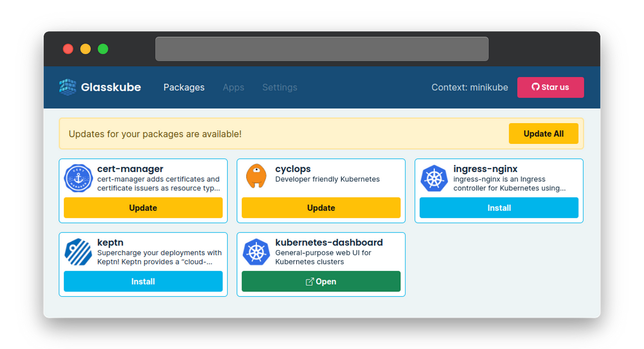Install the keptn package
The width and height of the screenshot is (644, 349).
143,281
